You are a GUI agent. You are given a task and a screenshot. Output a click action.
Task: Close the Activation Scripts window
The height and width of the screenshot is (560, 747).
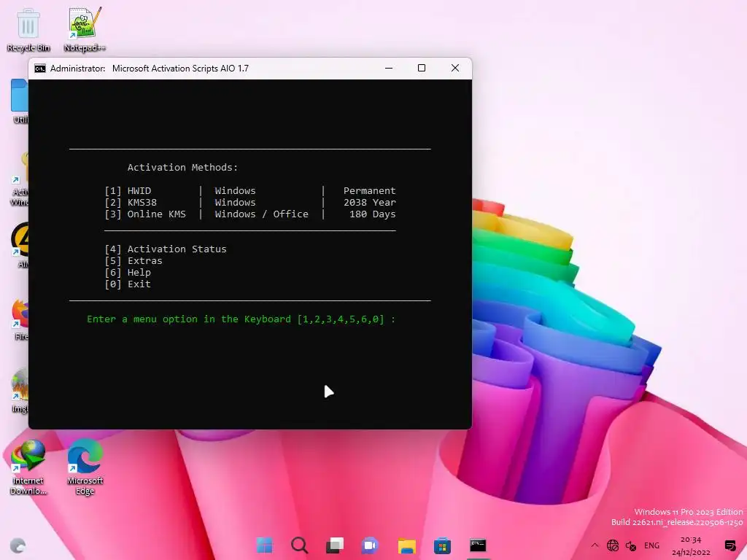point(455,68)
